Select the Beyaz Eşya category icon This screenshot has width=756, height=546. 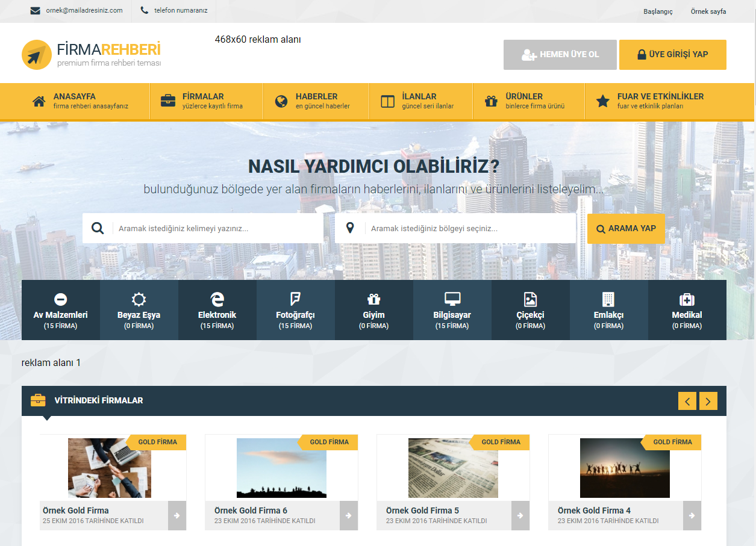139,299
